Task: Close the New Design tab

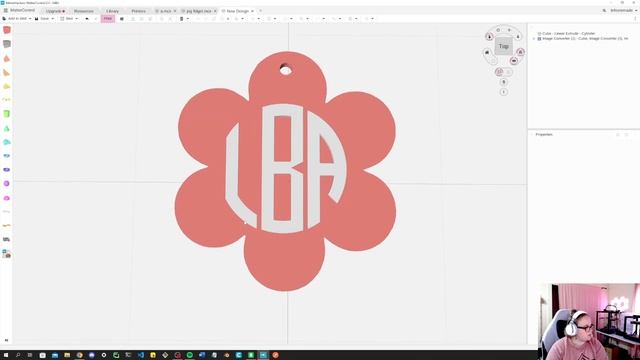Action: pyautogui.click(x=252, y=11)
